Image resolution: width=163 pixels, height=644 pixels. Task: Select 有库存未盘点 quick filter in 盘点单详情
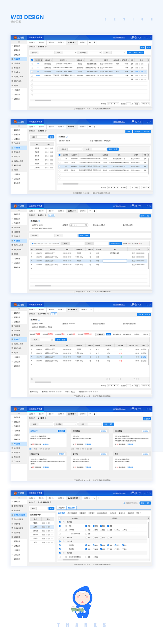pos(117,334)
